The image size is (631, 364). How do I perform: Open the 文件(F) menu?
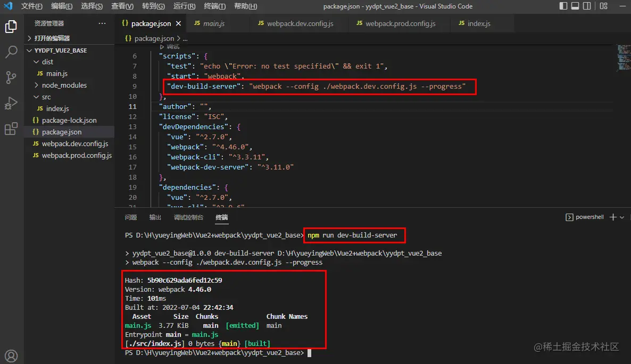click(x=32, y=6)
